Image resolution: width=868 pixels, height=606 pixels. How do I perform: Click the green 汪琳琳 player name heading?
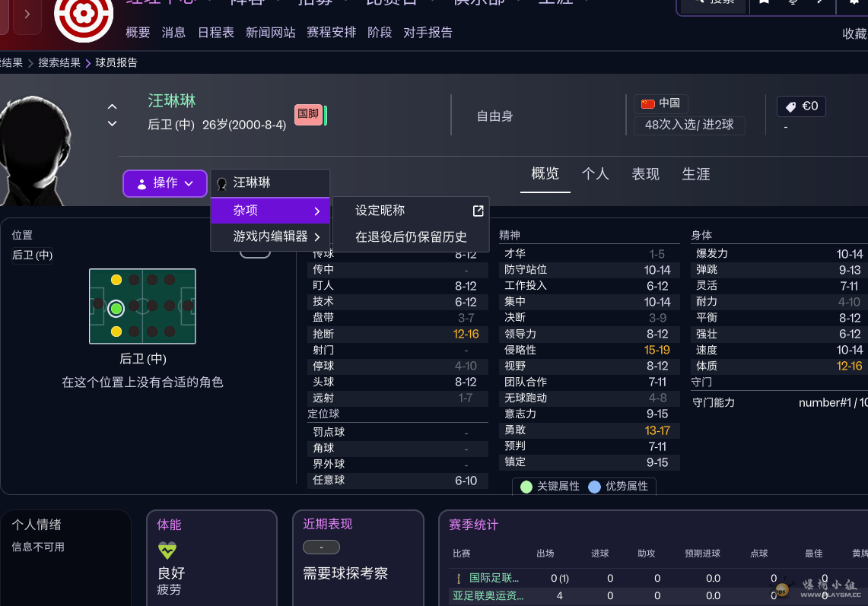click(x=172, y=100)
